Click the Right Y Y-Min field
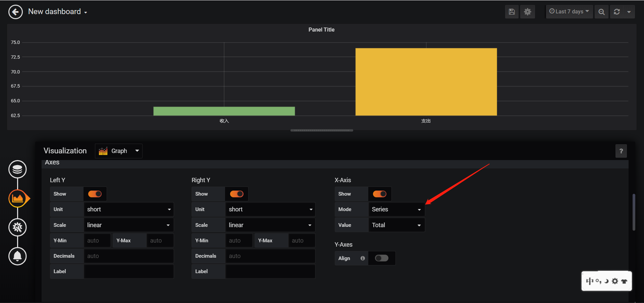The width and height of the screenshot is (644, 303). pyautogui.click(x=239, y=241)
